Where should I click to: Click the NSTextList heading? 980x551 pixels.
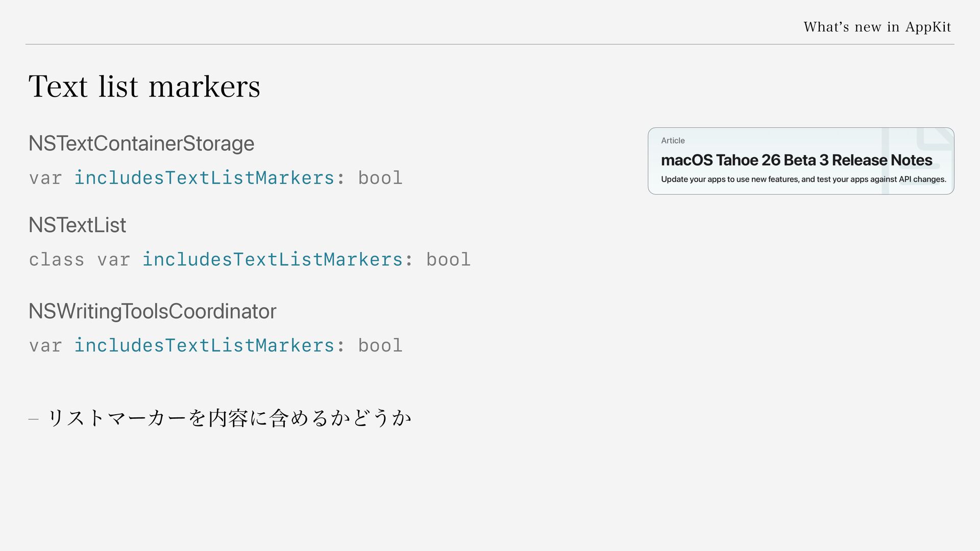[x=77, y=225]
